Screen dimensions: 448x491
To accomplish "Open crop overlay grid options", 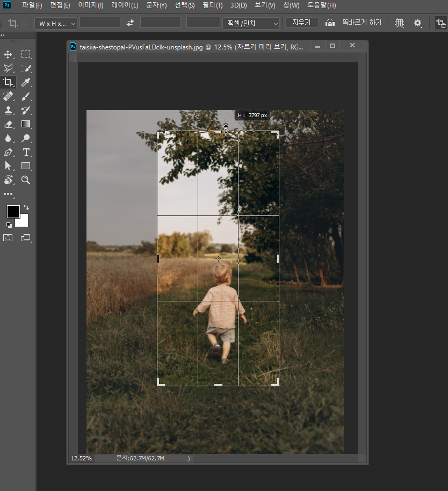I will point(400,23).
